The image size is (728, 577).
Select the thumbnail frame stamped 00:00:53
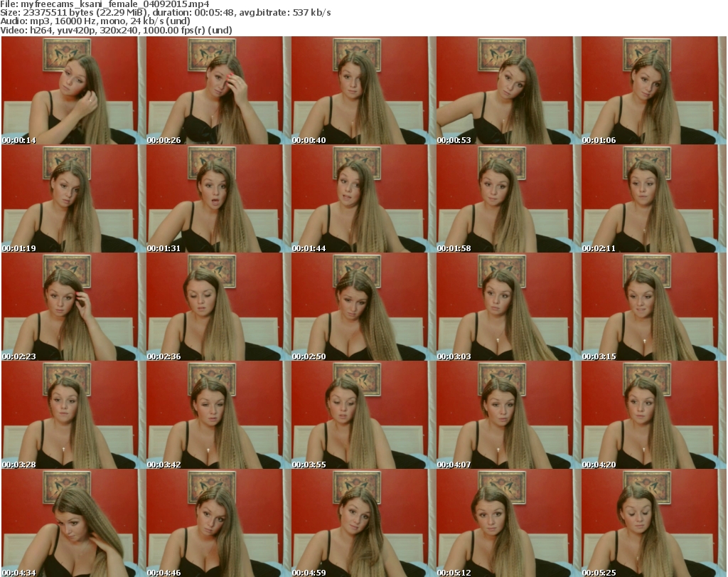508,90
